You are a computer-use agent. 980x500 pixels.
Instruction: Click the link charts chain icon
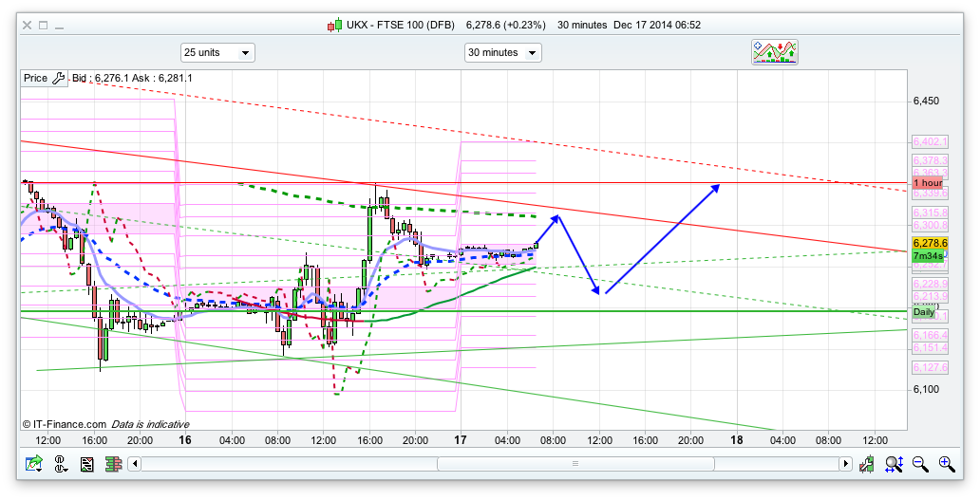[x=60, y=464]
